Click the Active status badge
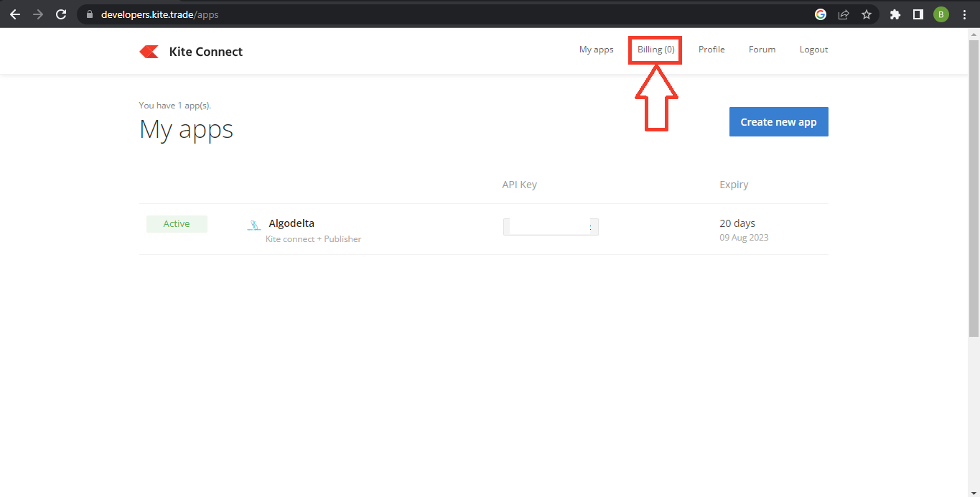The image size is (980, 497). (177, 223)
